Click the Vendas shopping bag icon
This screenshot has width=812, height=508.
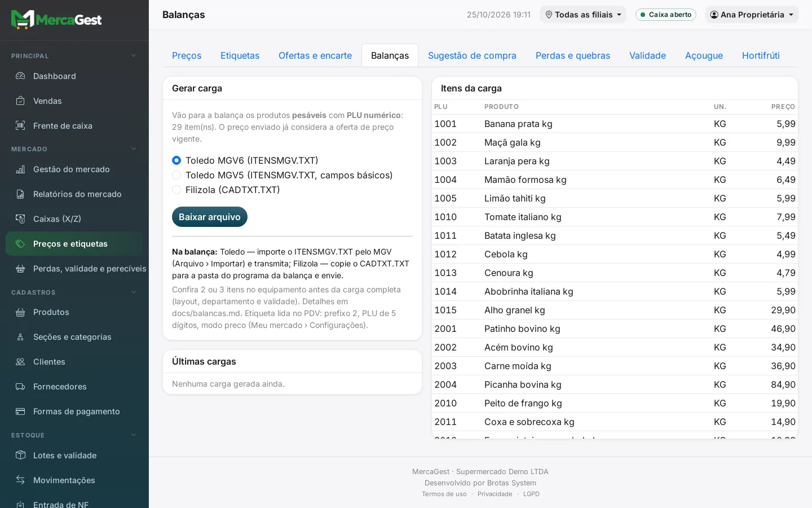(20, 101)
